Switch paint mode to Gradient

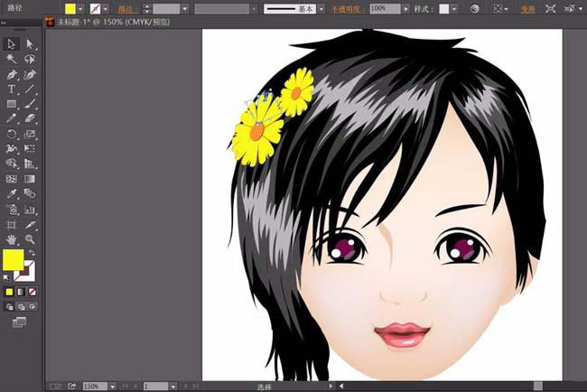coord(21,292)
